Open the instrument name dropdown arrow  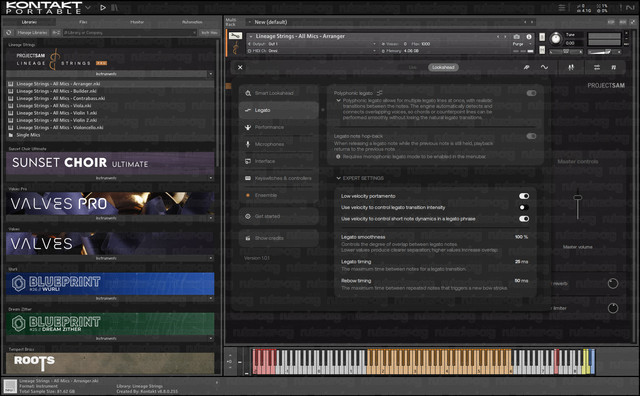[x=250, y=36]
